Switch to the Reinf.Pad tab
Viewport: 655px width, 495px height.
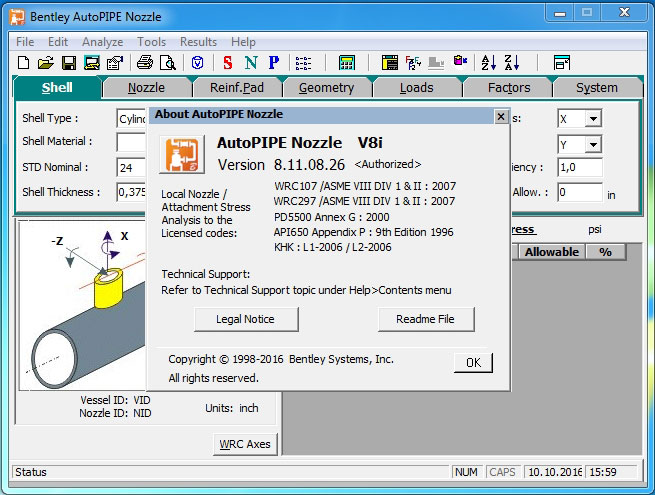[x=237, y=88]
